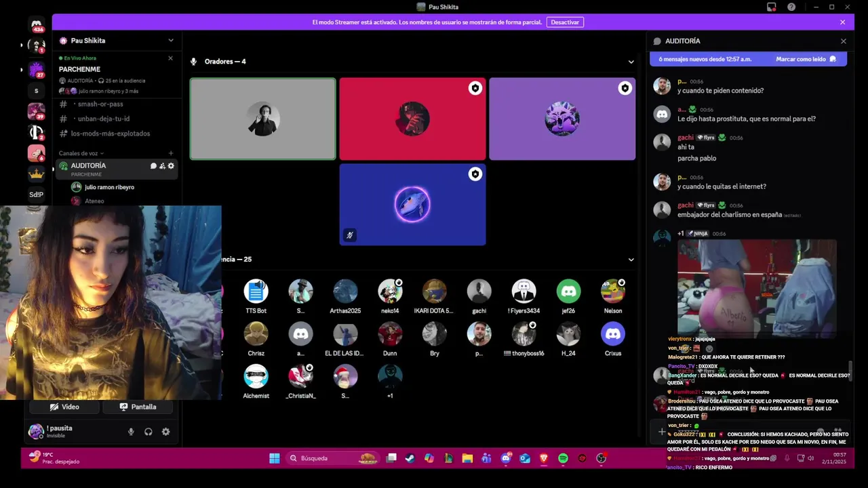Open OBS Studio from the taskbar
Image resolution: width=868 pixels, height=488 pixels.
pyautogui.click(x=601, y=458)
